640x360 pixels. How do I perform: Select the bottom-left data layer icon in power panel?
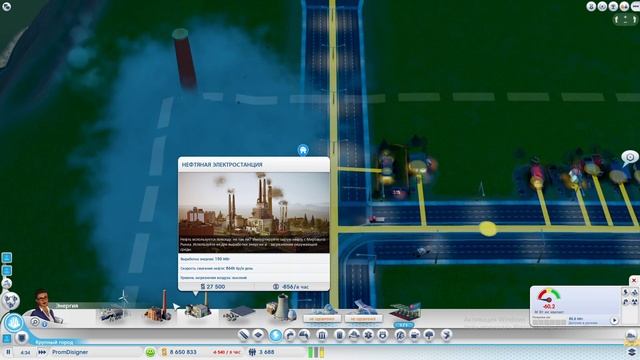point(625,302)
